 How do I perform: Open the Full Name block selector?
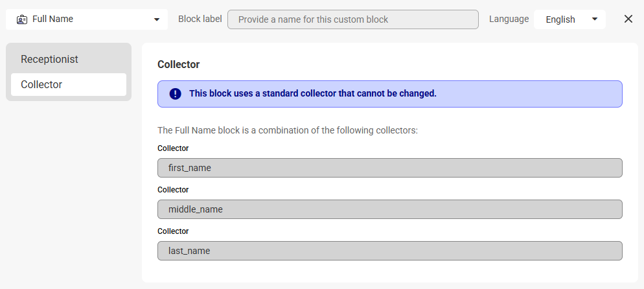(x=87, y=19)
